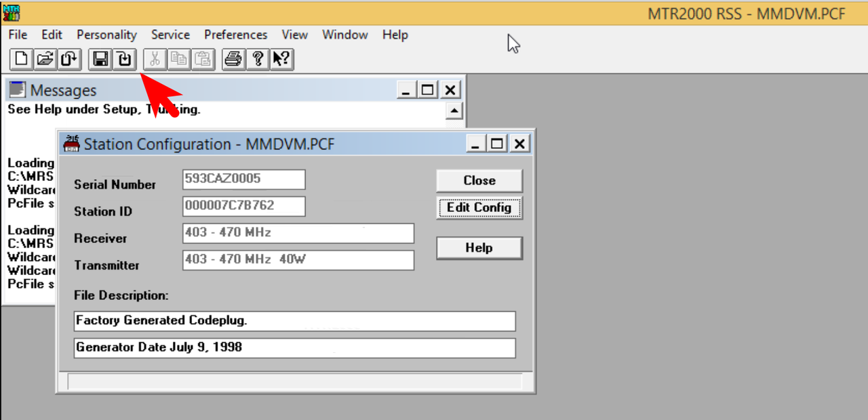868x420 pixels.
Task: Click the Station Configuration window system icon
Action: coord(71,144)
